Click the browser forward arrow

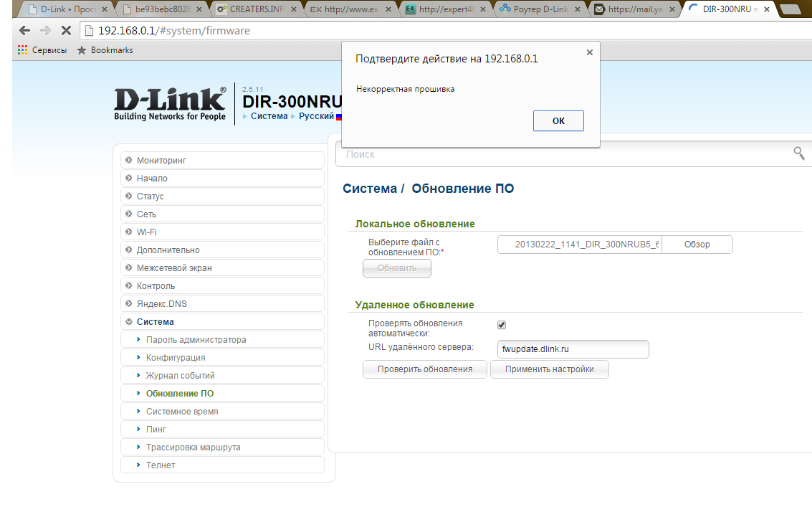click(46, 31)
